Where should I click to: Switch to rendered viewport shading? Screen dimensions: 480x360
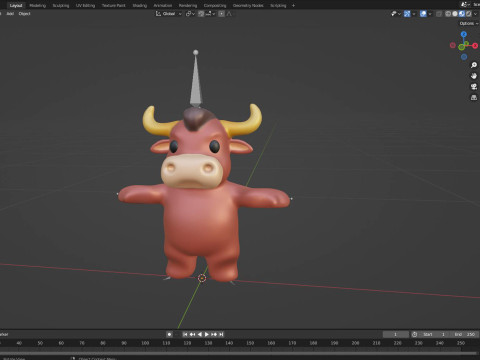click(x=469, y=14)
